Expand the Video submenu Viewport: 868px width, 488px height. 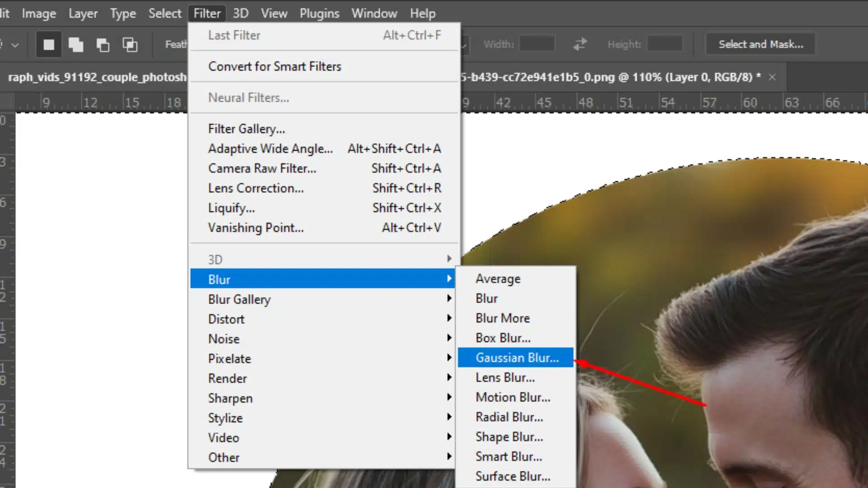tap(322, 438)
